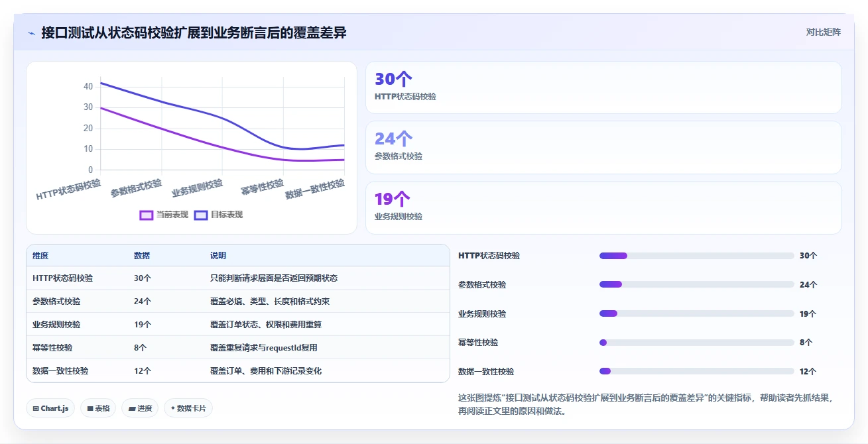Open the 30个 HTTP状态码校验 card

click(x=603, y=87)
